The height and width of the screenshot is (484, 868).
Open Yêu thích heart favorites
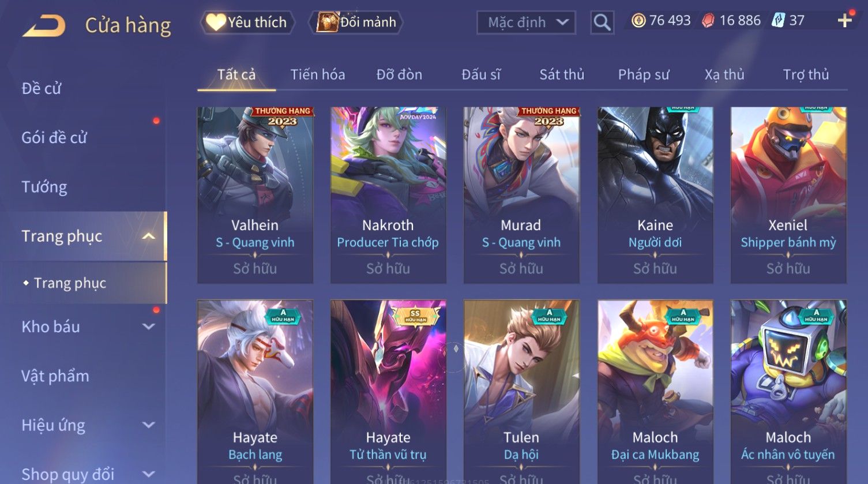[247, 22]
